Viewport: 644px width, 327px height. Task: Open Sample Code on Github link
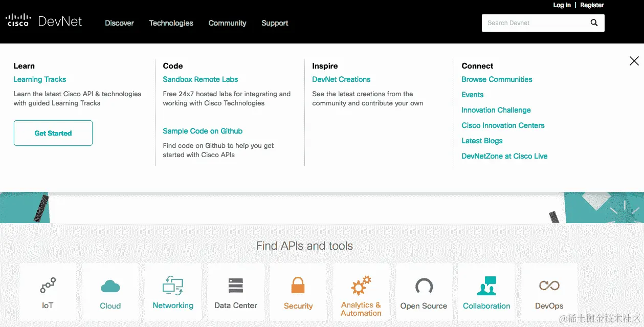click(203, 131)
